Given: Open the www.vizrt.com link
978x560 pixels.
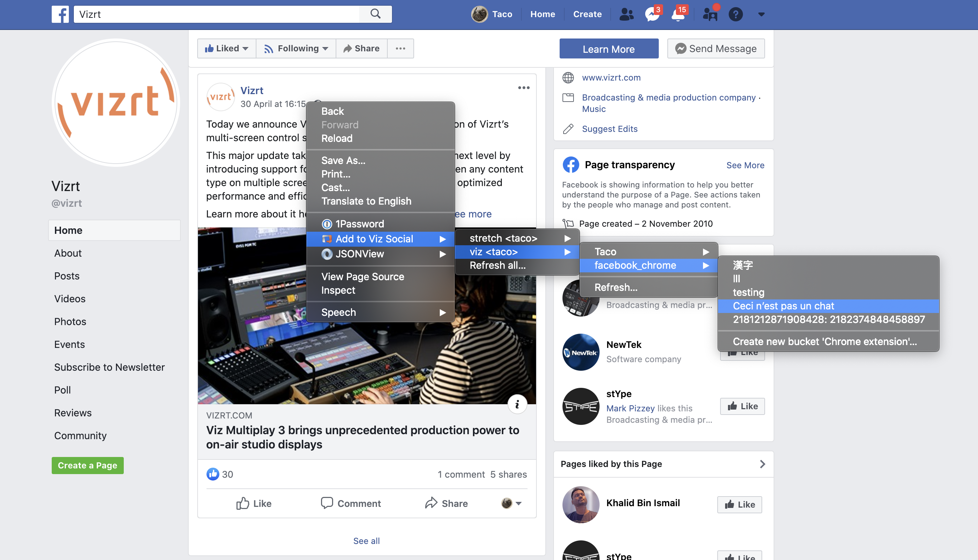Looking at the screenshot, I should coord(611,78).
